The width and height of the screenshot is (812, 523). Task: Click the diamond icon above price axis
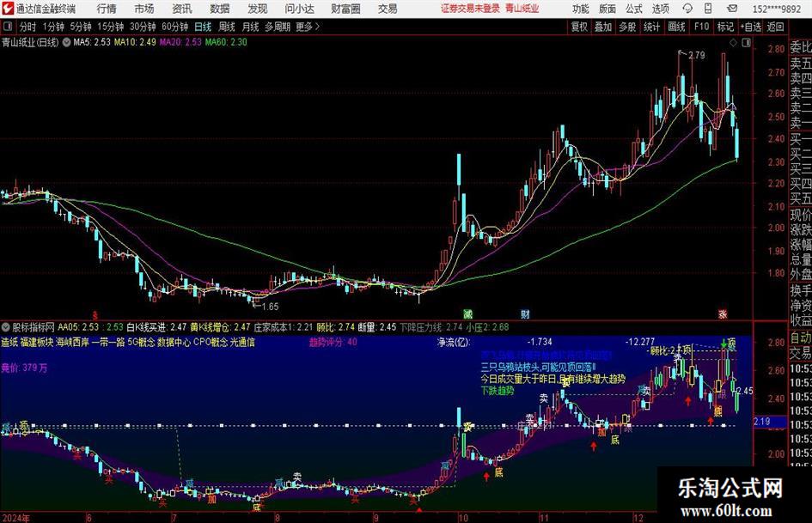[733, 43]
